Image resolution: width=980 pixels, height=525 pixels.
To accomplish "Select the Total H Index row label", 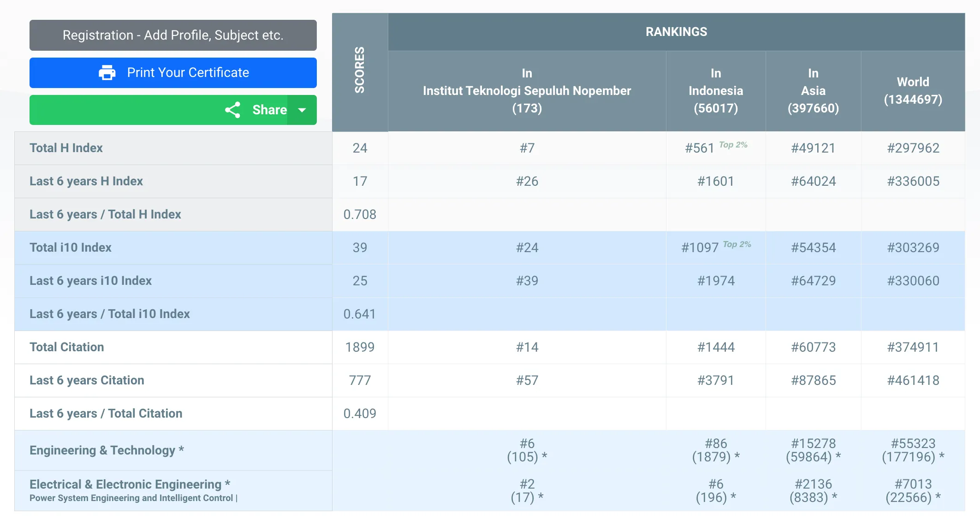I will [x=66, y=148].
